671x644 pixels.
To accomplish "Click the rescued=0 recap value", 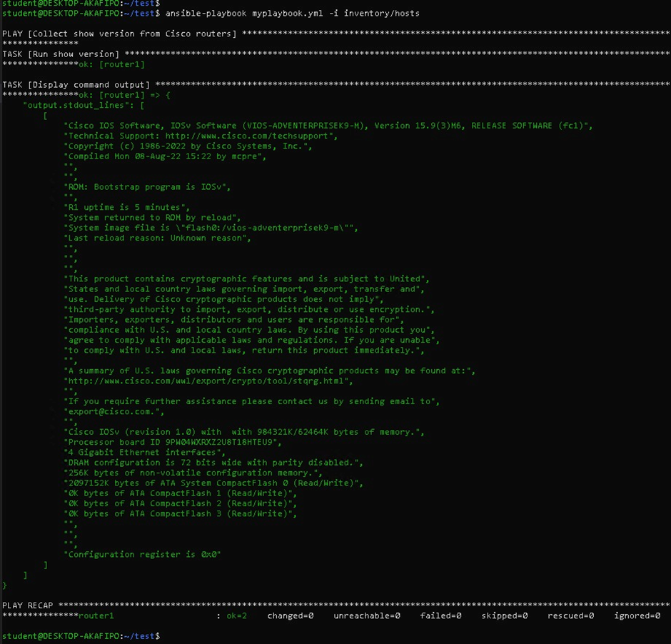I will tap(571, 616).
